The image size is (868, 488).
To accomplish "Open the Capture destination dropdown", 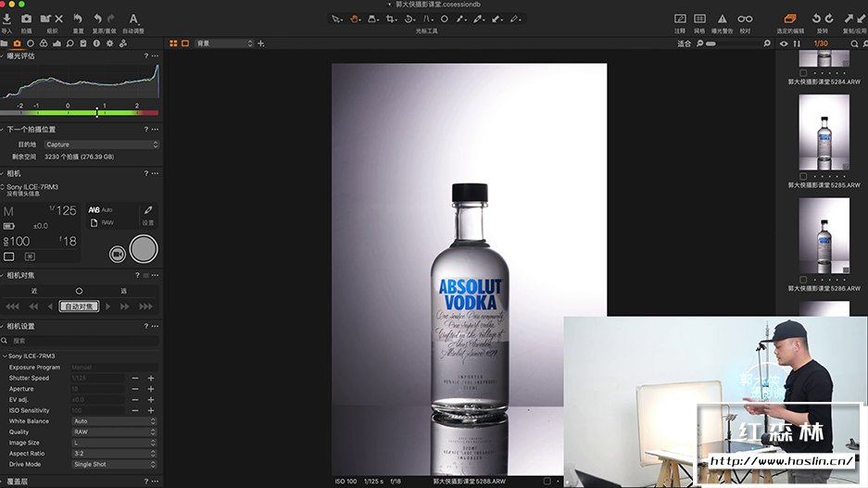I will click(102, 144).
